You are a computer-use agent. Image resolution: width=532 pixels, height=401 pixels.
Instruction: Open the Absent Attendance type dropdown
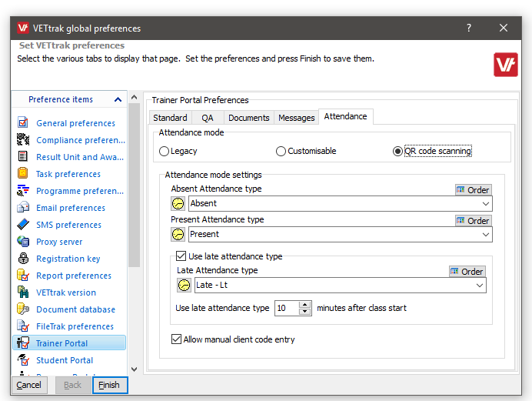pyautogui.click(x=486, y=204)
